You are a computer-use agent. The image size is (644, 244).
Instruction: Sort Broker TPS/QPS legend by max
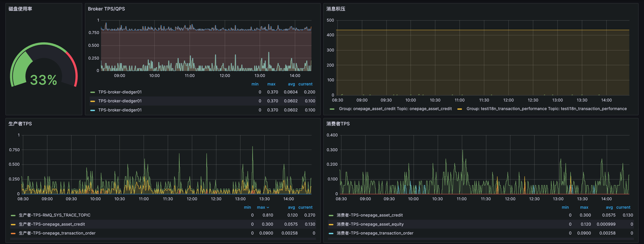(x=271, y=84)
